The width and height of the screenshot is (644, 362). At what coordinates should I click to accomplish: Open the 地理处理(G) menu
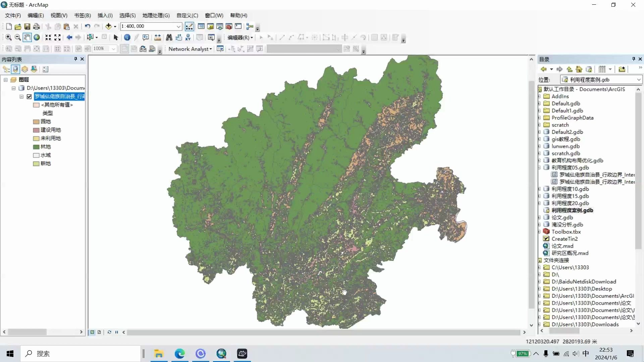[155, 15]
